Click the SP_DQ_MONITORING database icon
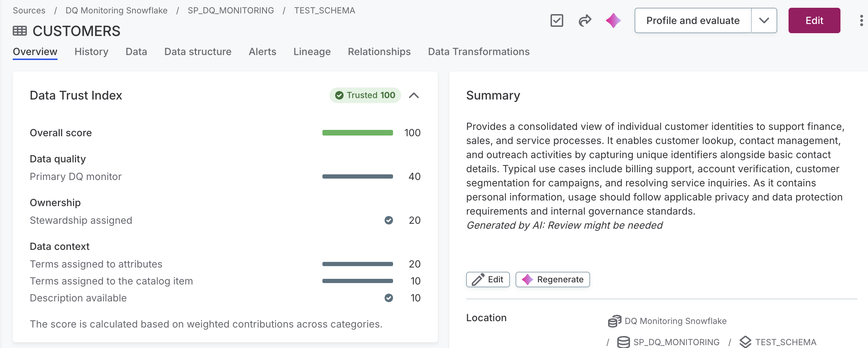The image size is (868, 348). [623, 342]
